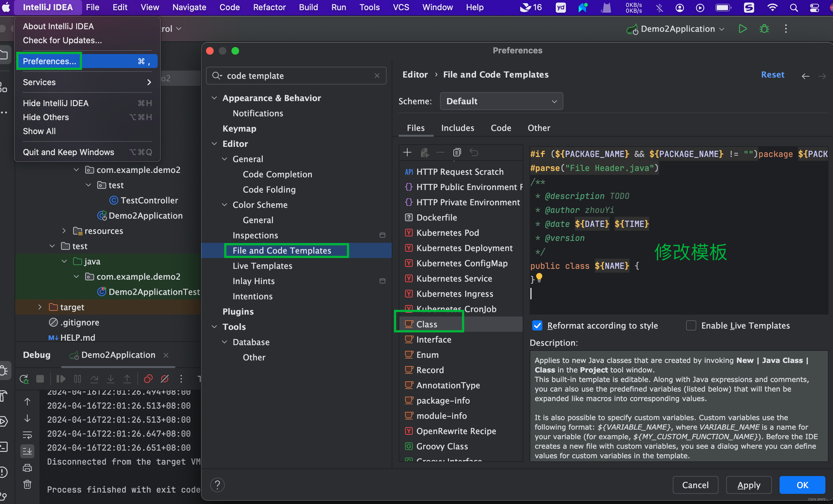Click the Run green play icon

tap(742, 29)
